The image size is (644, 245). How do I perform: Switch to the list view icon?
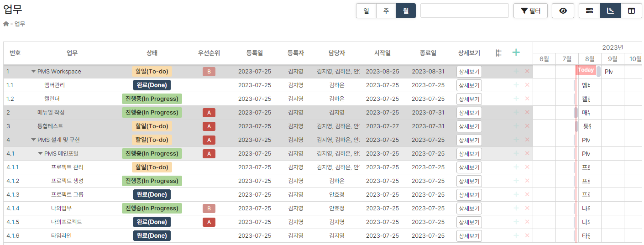pyautogui.click(x=589, y=10)
